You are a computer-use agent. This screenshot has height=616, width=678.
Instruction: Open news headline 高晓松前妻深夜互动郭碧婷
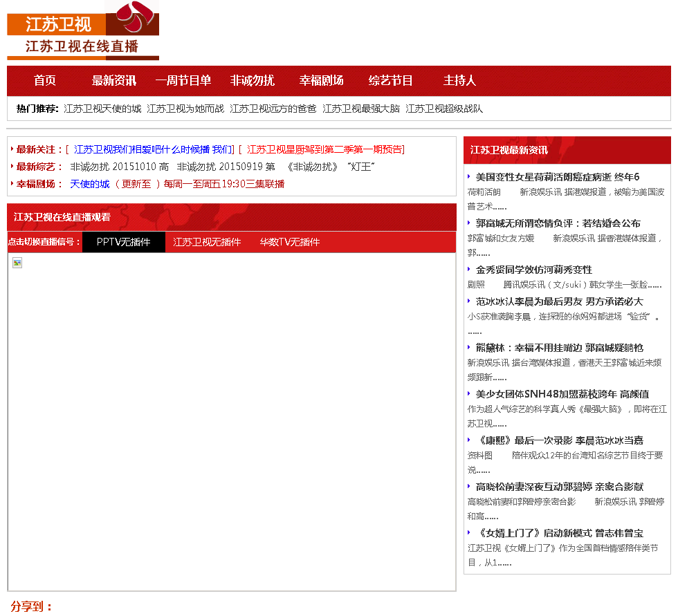559,487
